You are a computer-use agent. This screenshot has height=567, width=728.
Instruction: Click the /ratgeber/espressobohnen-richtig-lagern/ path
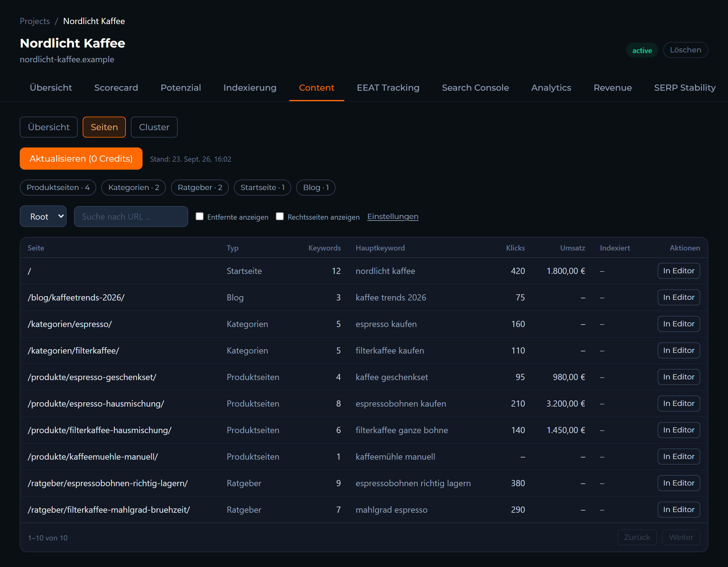tap(108, 483)
